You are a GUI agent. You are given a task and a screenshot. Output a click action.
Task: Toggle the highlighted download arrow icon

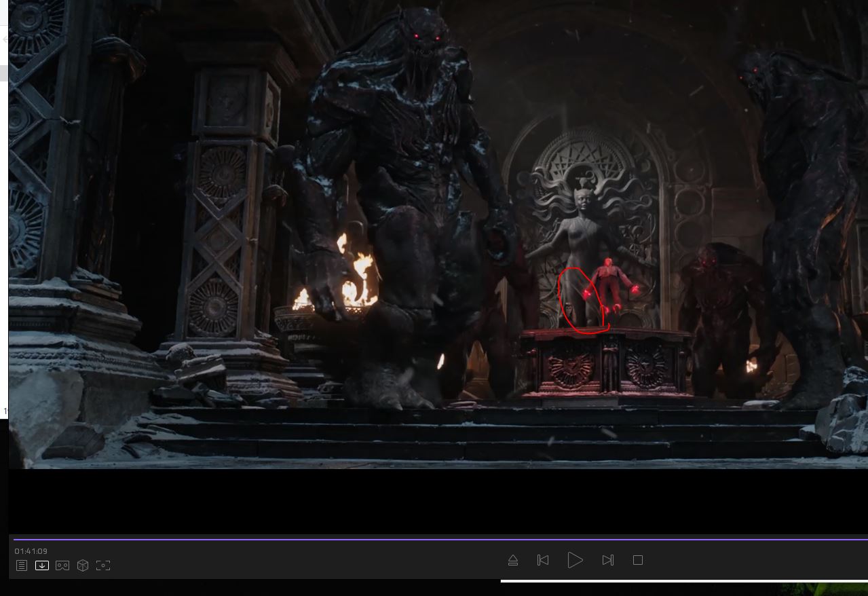click(42, 565)
